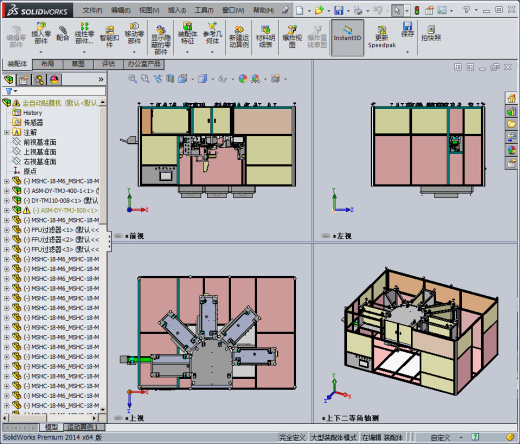The width and height of the screenshot is (520, 444).
Task: Click the filter input field in feature tree
Action: [x=61, y=91]
